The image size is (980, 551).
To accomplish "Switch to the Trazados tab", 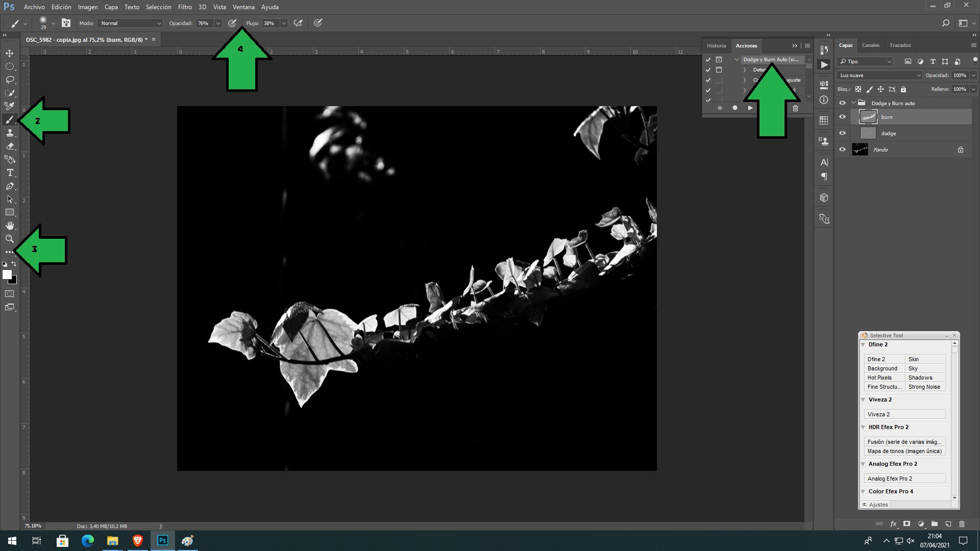I will pyautogui.click(x=900, y=45).
